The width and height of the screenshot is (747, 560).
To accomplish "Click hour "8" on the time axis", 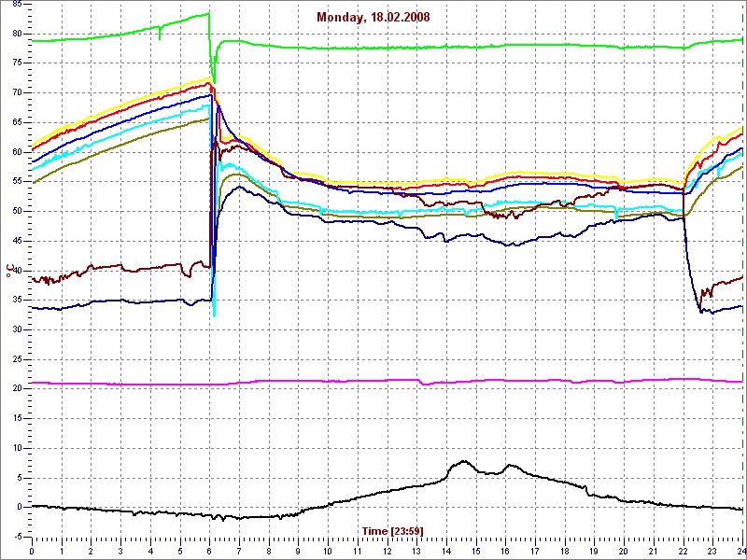I will click(x=269, y=550).
